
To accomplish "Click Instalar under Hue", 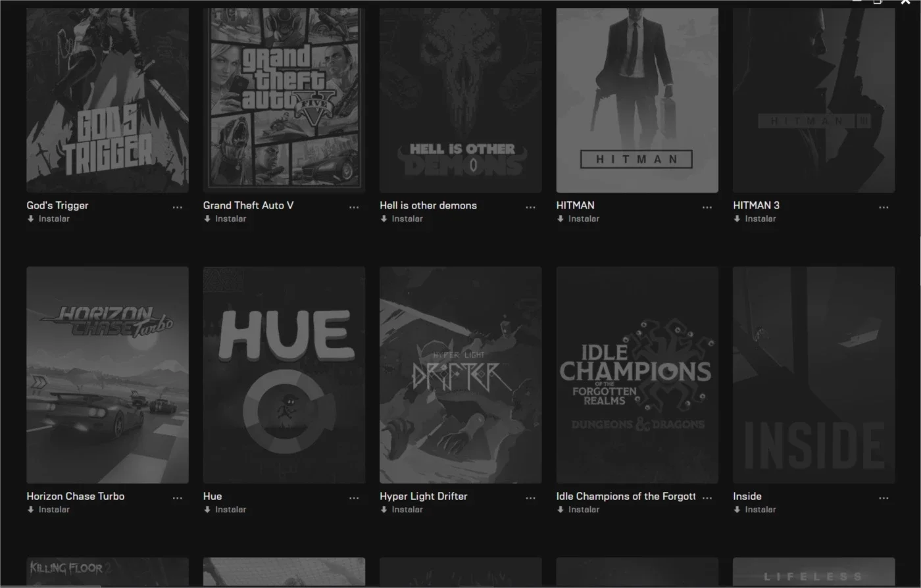I will 225,510.
